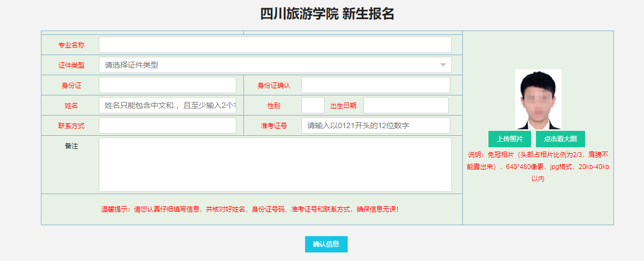Click the uploaded ID photo thumbnail
Viewport: 644px width, 265px height.
coord(538,99)
